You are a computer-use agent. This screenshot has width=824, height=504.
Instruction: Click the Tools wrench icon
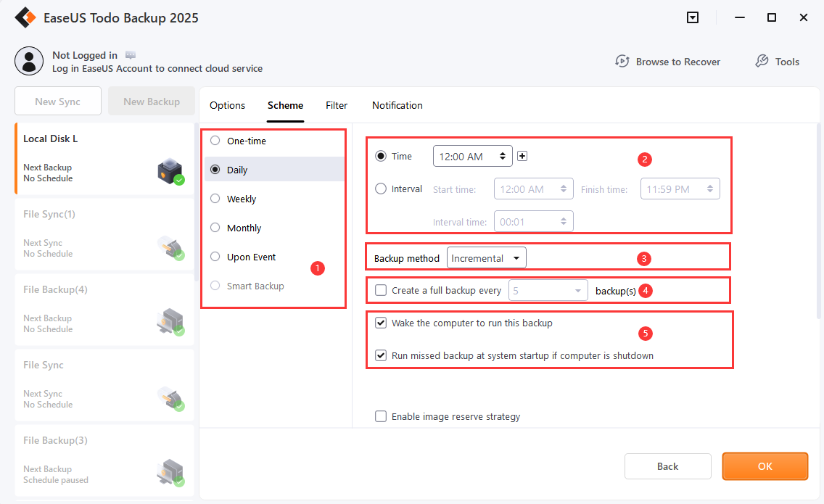click(762, 62)
